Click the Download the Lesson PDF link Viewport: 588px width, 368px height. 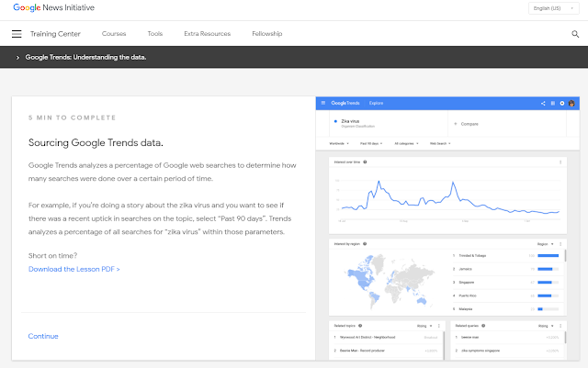(x=74, y=269)
